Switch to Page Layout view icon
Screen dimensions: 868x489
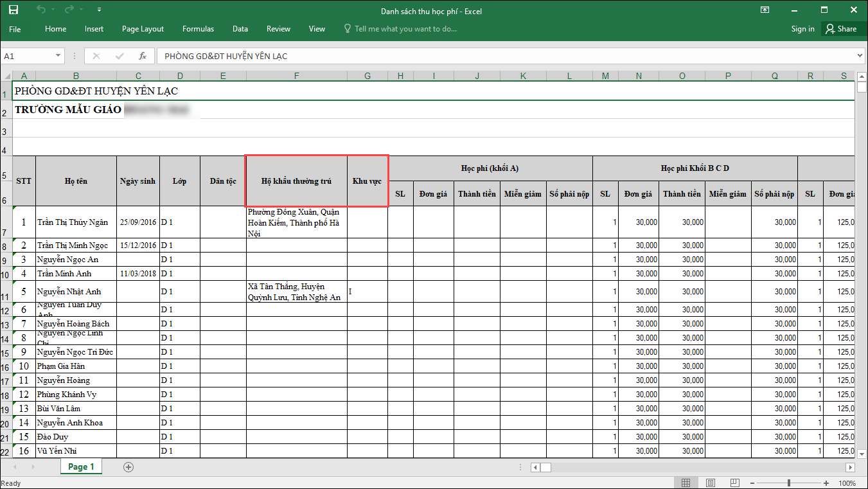click(709, 483)
